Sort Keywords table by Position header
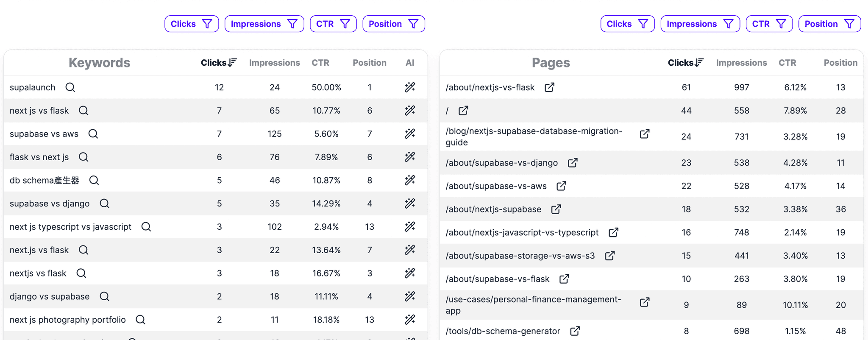This screenshot has width=868, height=340. [x=369, y=63]
